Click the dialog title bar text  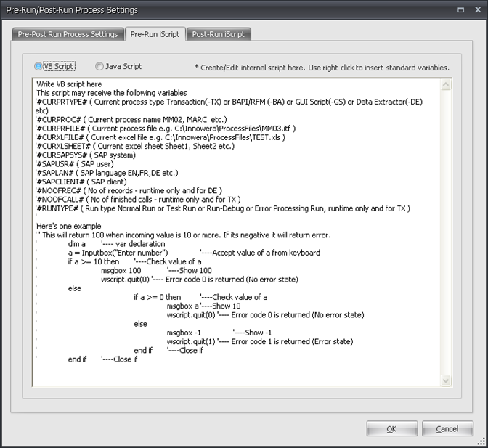pos(72,9)
